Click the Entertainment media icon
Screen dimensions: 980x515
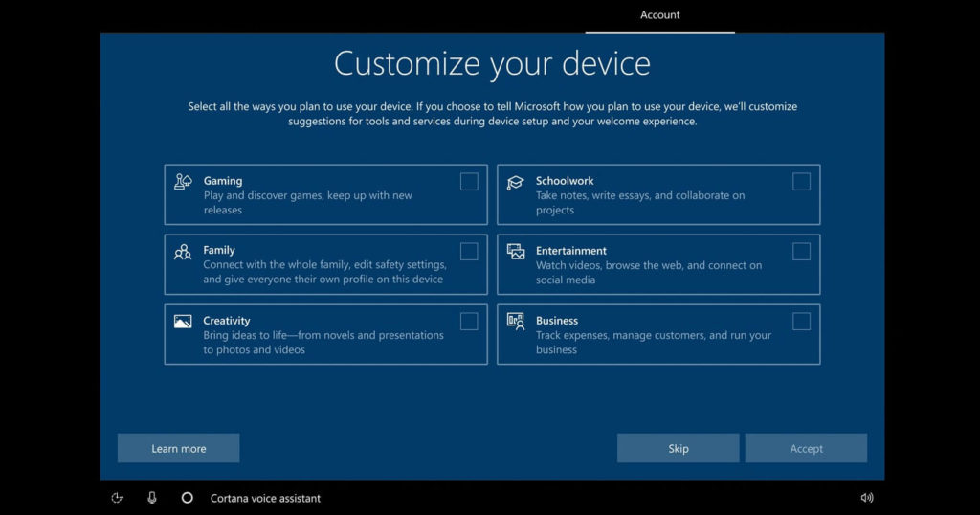click(x=516, y=252)
